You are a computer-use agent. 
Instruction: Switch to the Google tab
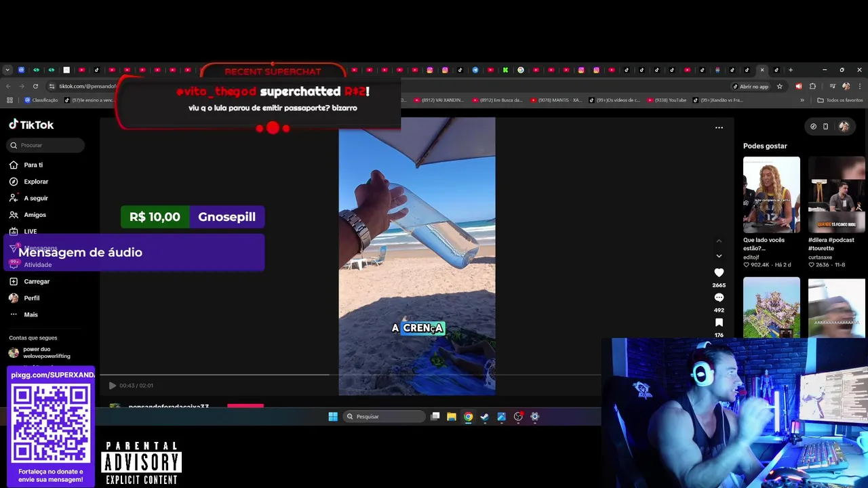[521, 70]
